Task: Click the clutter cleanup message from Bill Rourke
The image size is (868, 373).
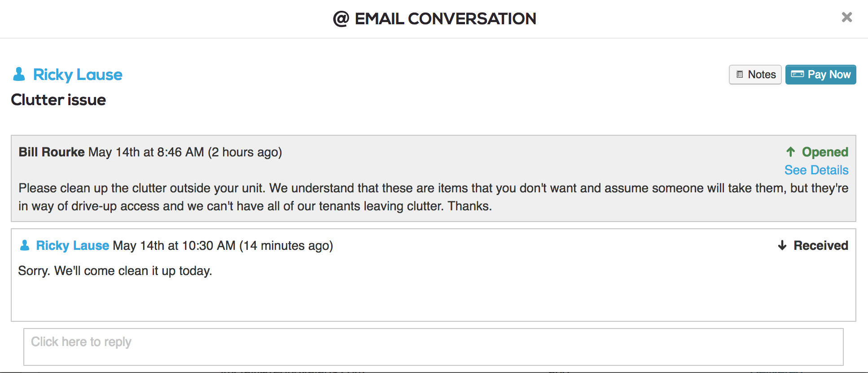Action: [x=434, y=197]
